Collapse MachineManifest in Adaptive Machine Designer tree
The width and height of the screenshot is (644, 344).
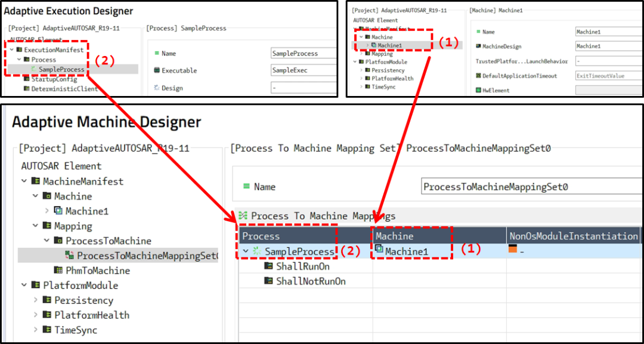point(24,181)
